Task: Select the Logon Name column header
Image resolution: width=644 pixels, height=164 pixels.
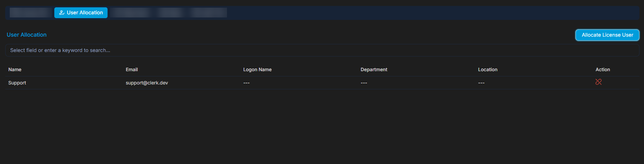Action: tap(257, 70)
